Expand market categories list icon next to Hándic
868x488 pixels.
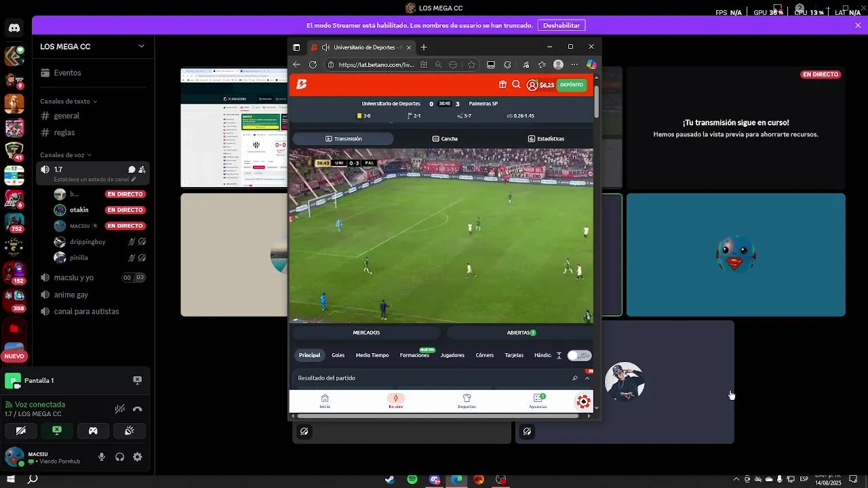coord(559,355)
